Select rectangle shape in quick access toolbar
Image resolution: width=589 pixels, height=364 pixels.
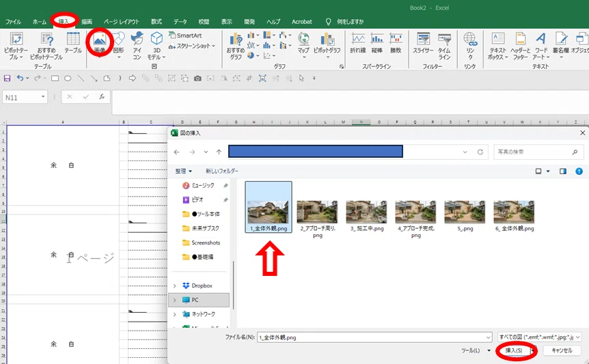coord(55,78)
